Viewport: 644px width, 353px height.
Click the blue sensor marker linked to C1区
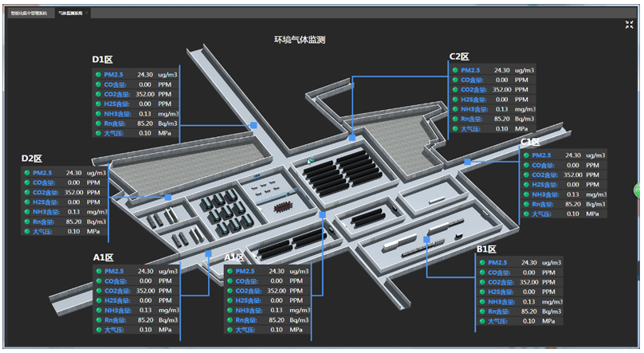[467, 162]
